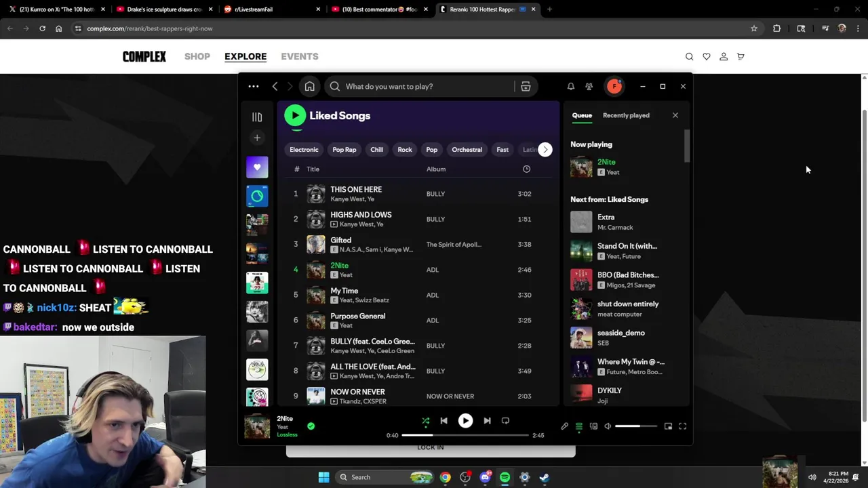Viewport: 868px width, 488px height.
Task: Open Windows Start button
Action: coord(323,477)
